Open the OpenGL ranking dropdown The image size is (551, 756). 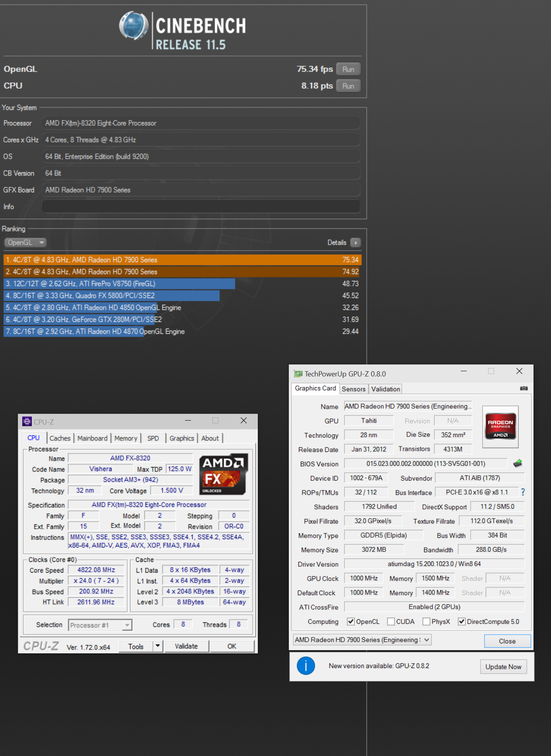click(25, 242)
